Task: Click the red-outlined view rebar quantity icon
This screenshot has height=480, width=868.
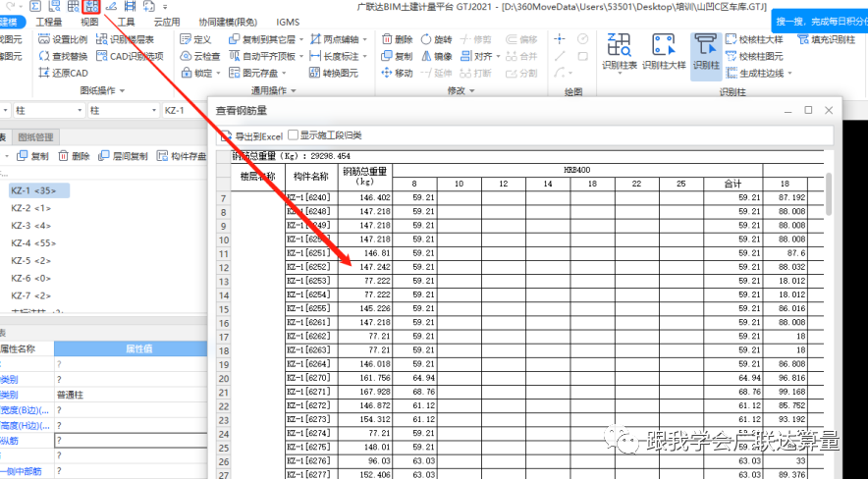Action: [x=91, y=7]
